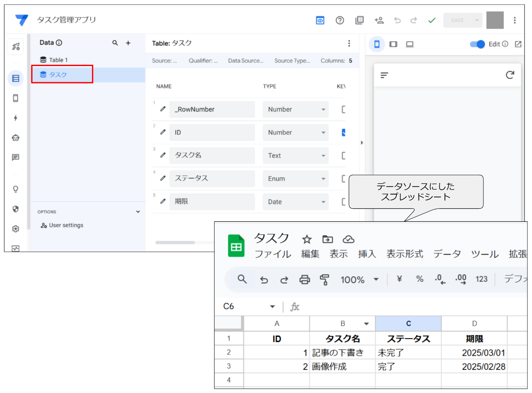Click the Sheets yen currency format

tap(399, 279)
